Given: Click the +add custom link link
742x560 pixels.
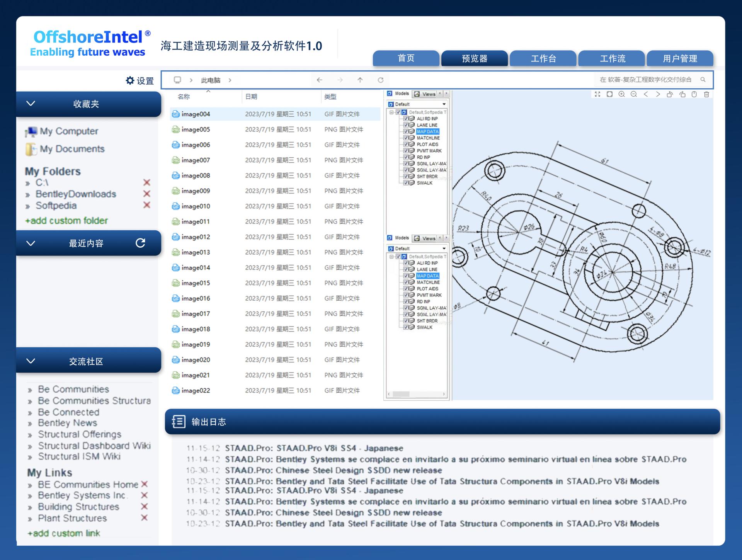Looking at the screenshot, I should pyautogui.click(x=64, y=533).
